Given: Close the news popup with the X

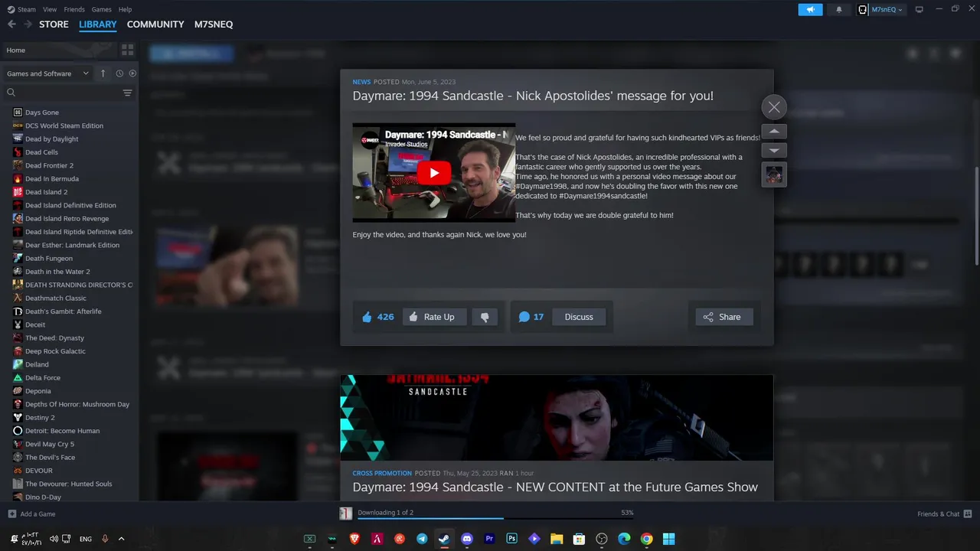Looking at the screenshot, I should coord(774,107).
